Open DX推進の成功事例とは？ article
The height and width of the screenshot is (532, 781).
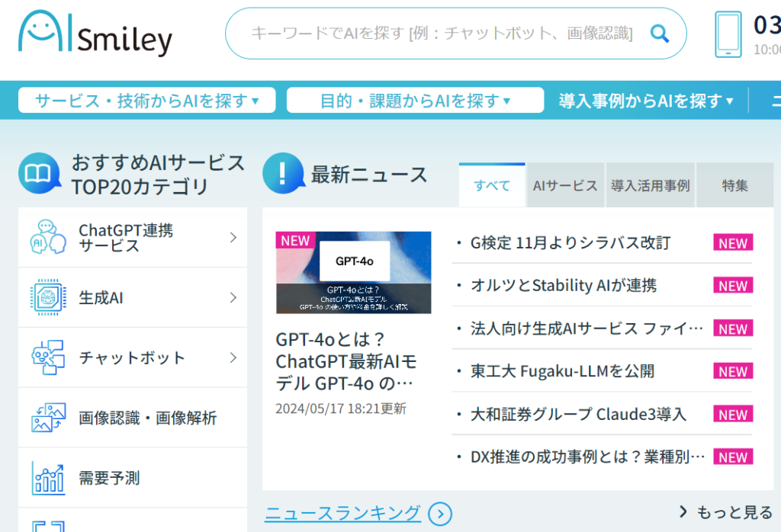(588, 457)
